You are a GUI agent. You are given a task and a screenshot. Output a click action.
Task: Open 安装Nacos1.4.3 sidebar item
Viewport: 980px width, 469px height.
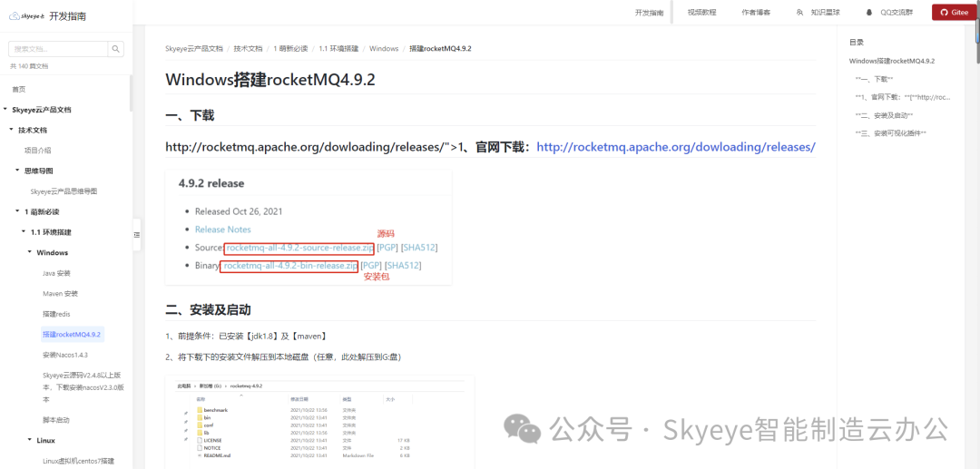pos(65,355)
